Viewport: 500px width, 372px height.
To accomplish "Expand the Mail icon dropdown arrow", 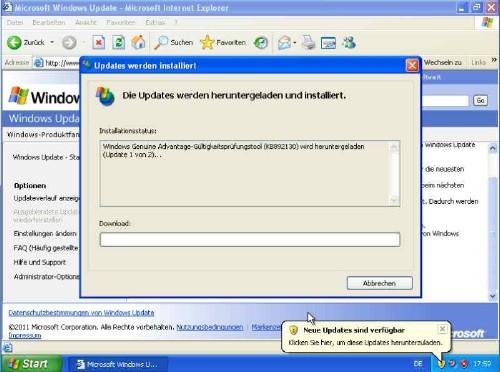I will point(295,43).
